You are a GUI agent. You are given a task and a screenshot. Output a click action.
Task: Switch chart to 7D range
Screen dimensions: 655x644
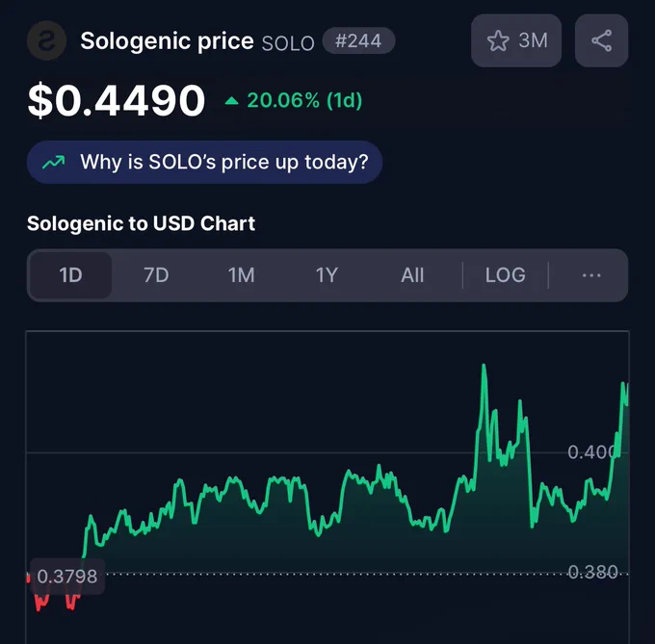[x=156, y=275]
